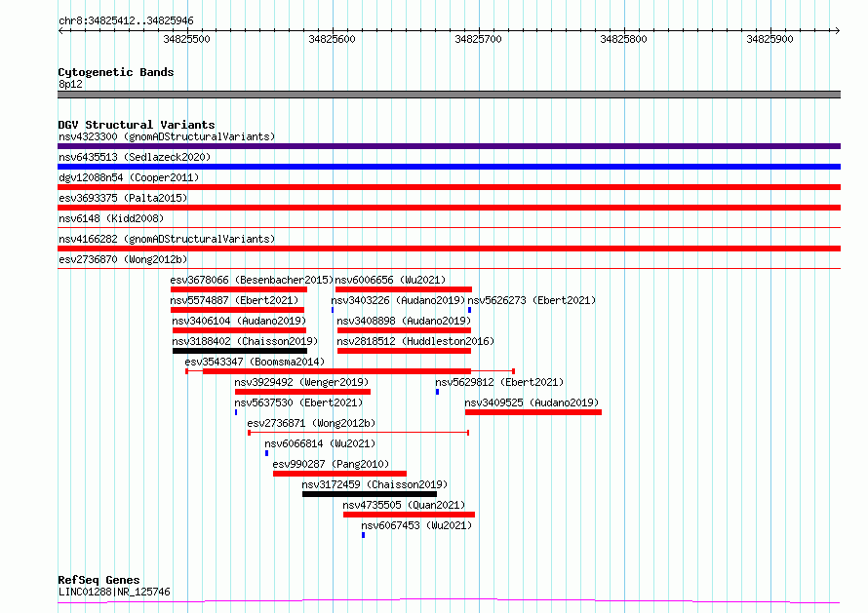Select the nsv5637530 Ebert2021 label

298,402
